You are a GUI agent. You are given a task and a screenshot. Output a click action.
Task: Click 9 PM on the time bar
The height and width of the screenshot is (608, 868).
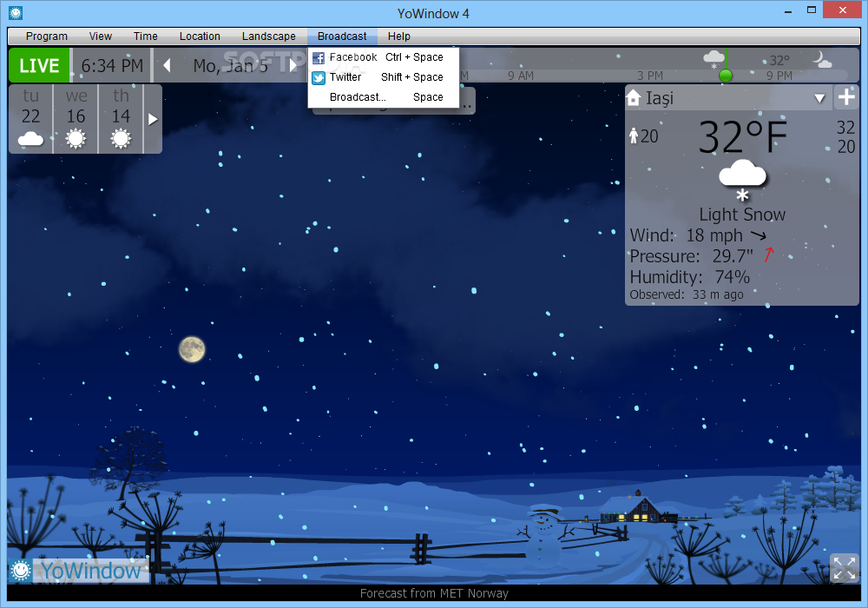coord(779,76)
